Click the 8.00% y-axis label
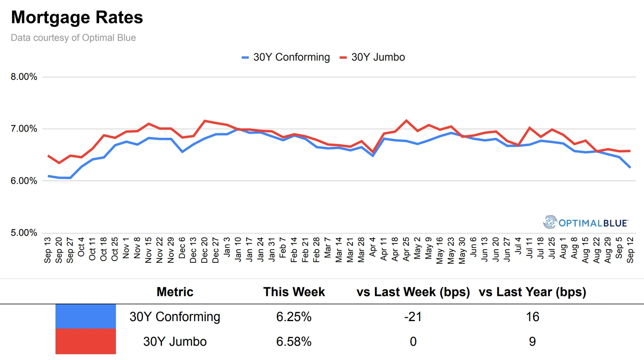The height and width of the screenshot is (360, 644). point(24,77)
